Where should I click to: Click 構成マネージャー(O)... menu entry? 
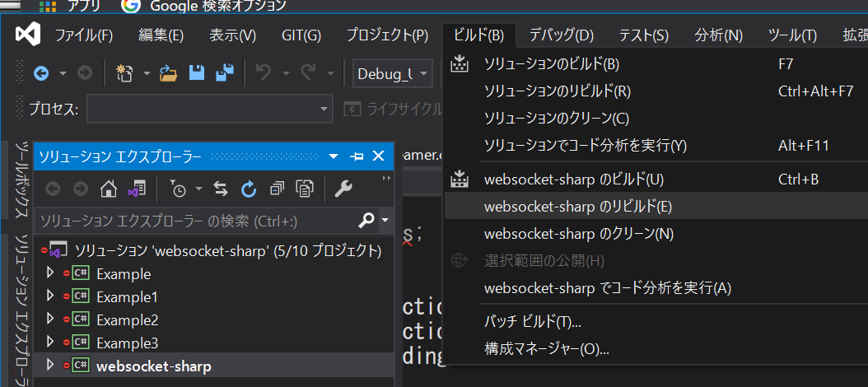(x=547, y=348)
